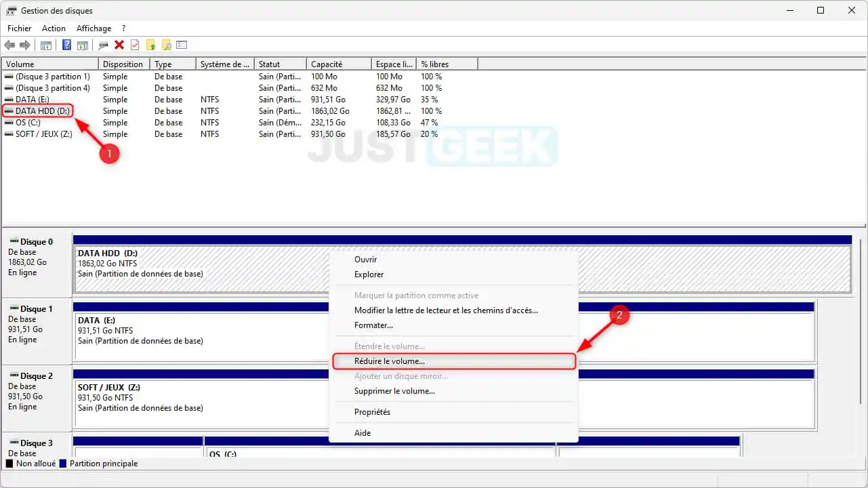
Task: Sort by the % libres column header
Action: pyautogui.click(x=447, y=64)
